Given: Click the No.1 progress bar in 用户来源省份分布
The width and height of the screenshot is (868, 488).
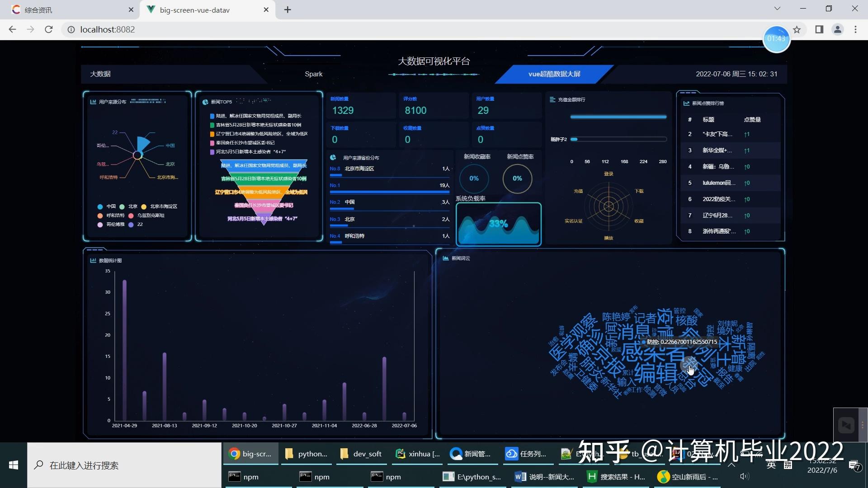Looking at the screenshot, I should (x=389, y=192).
